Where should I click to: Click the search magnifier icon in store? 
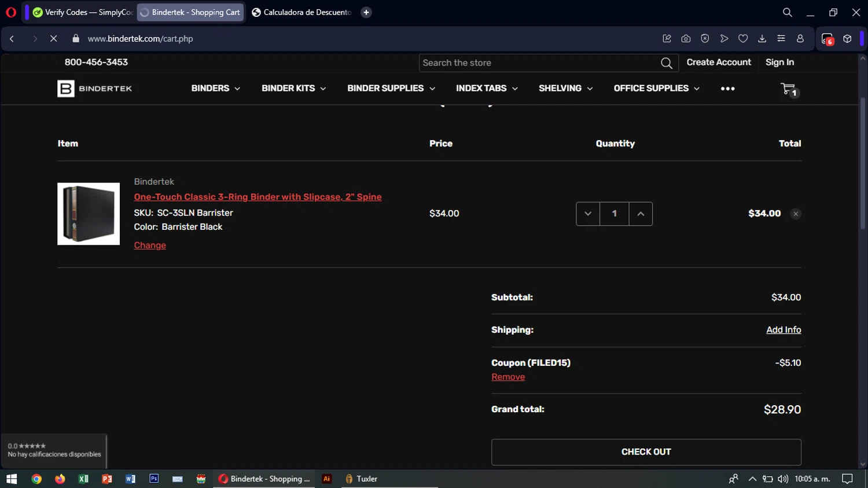tap(667, 63)
